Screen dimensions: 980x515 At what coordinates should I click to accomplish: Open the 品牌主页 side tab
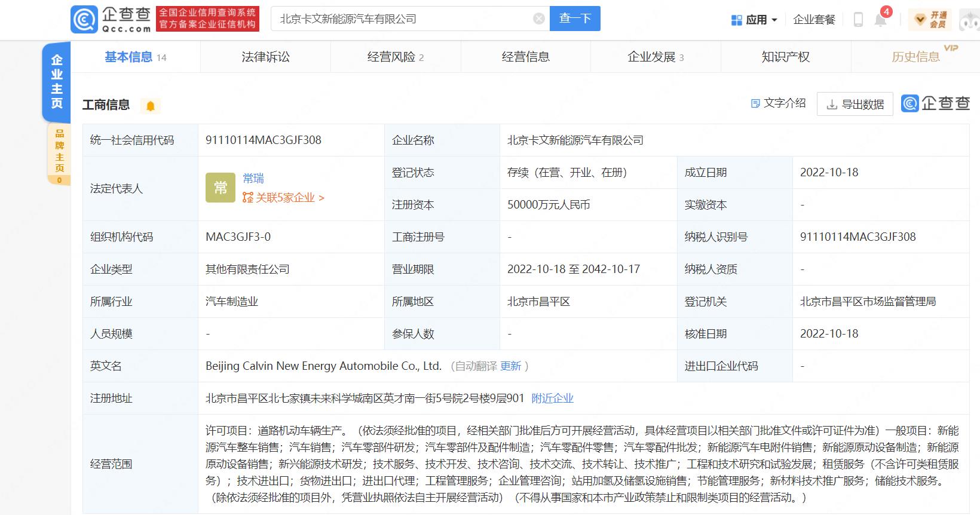[x=59, y=154]
